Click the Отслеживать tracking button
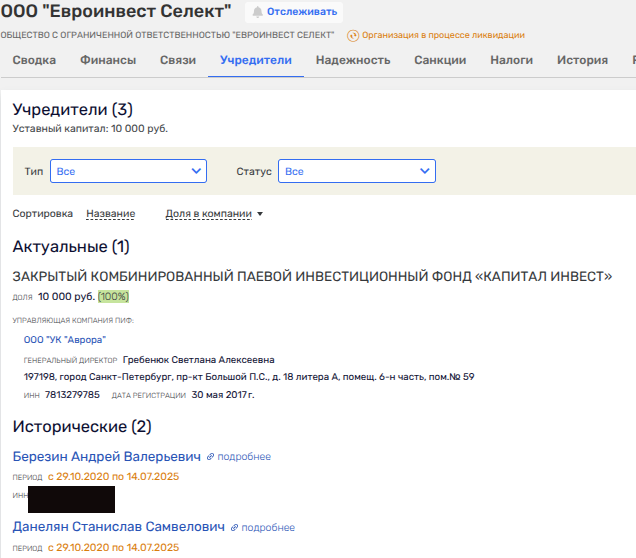The image size is (636, 558). pos(293,12)
